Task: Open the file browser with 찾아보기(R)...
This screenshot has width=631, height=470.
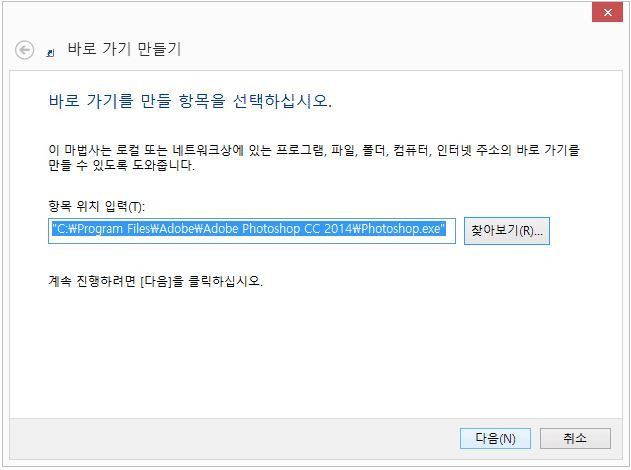Action: [x=507, y=231]
